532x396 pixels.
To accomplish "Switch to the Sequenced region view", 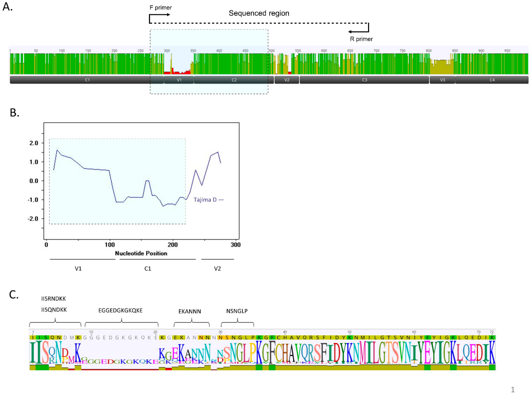I will [x=259, y=13].
